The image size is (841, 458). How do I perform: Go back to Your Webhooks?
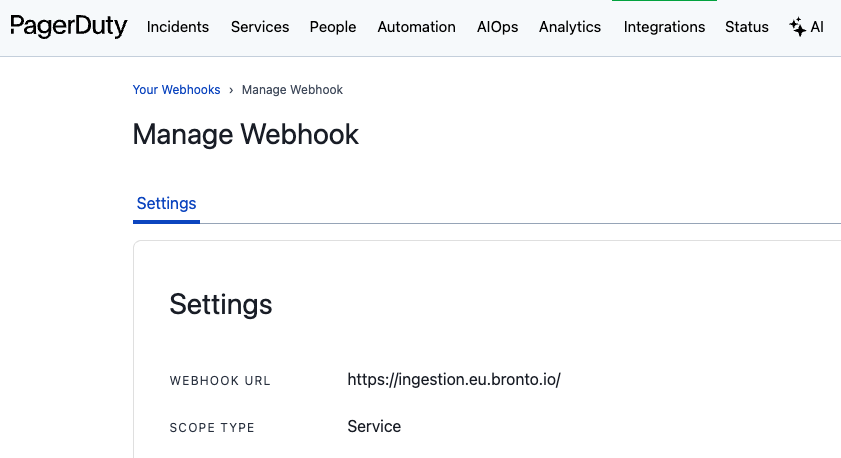176,90
